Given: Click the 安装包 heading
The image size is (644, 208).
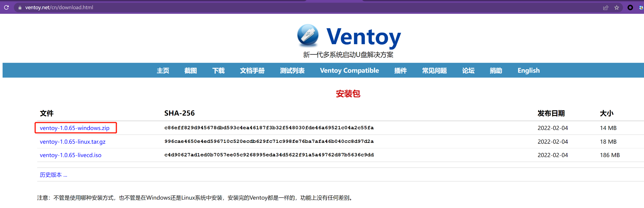Looking at the screenshot, I should click(348, 94).
